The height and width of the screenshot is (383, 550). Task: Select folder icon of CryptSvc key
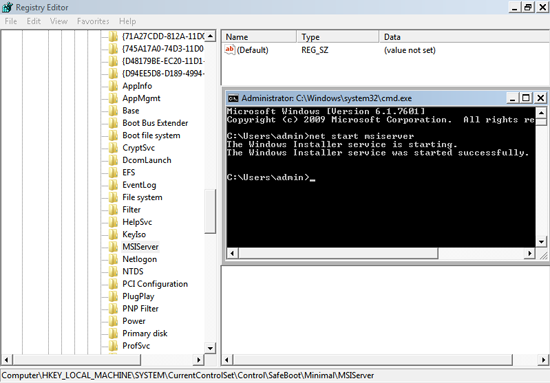click(x=113, y=148)
